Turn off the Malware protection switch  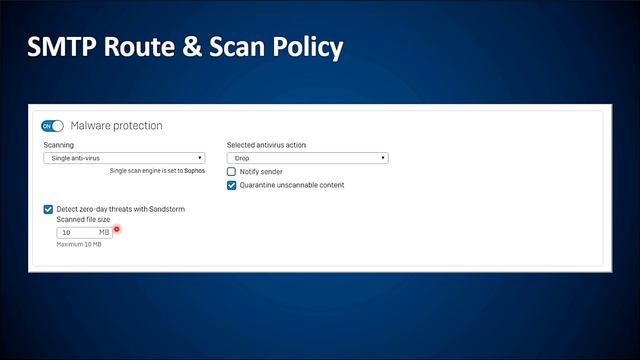click(52, 126)
